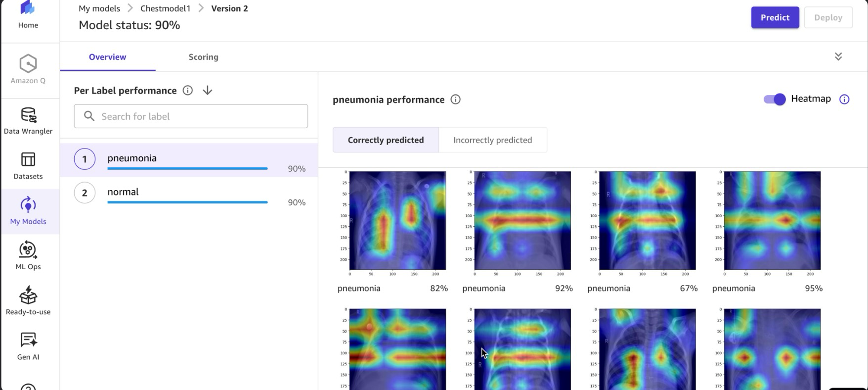Select the normal label row
Viewport: 868px width, 390px height.
(x=188, y=194)
